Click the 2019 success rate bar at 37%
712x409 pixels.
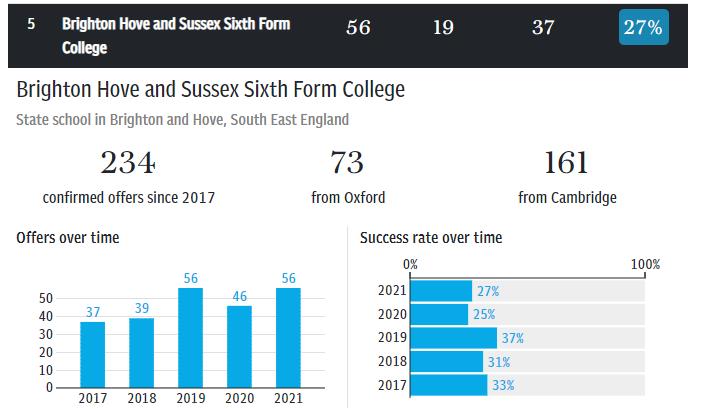click(453, 338)
